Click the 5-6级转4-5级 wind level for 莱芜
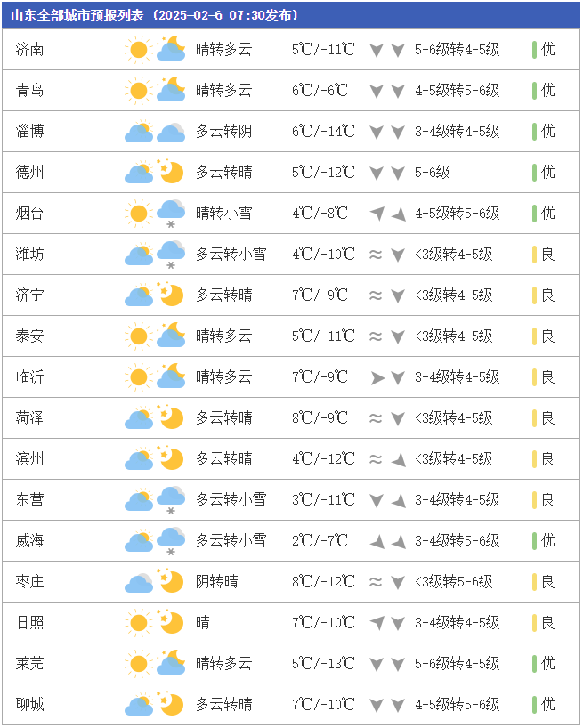 pos(457,664)
